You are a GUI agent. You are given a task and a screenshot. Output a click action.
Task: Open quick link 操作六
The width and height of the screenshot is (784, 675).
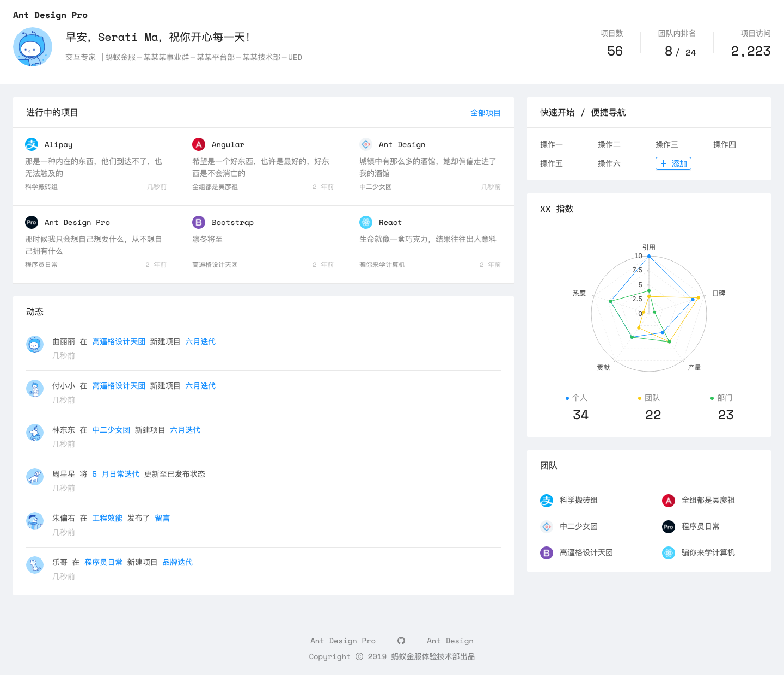point(609,163)
